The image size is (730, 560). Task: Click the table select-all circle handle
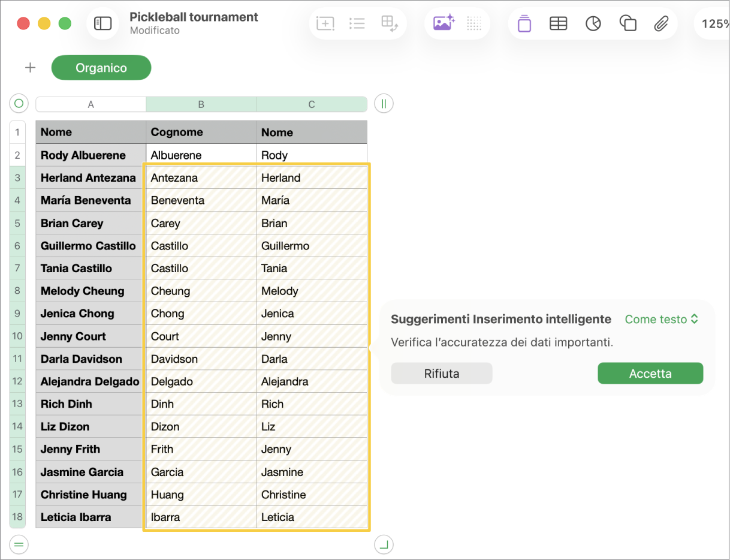click(x=19, y=104)
